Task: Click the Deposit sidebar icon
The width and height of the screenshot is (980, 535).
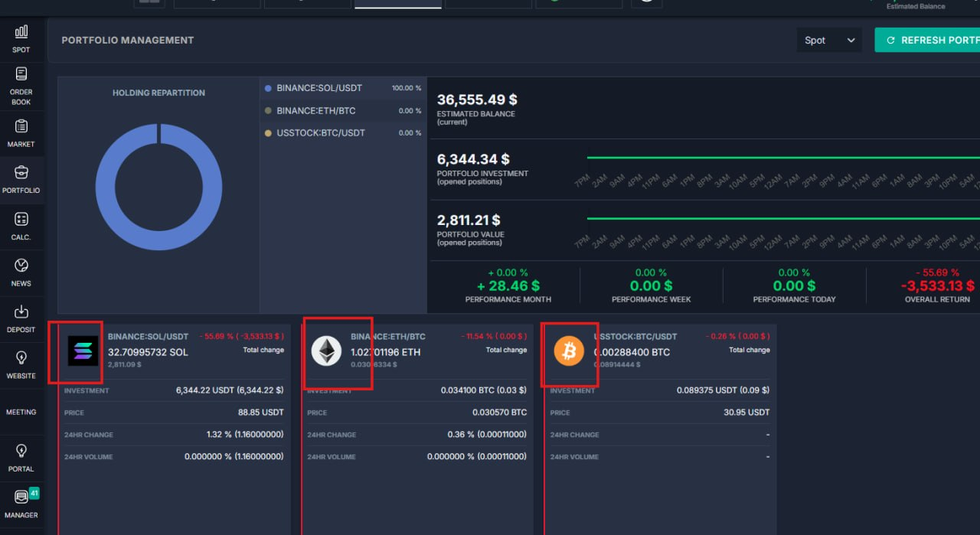Action: pyautogui.click(x=21, y=312)
